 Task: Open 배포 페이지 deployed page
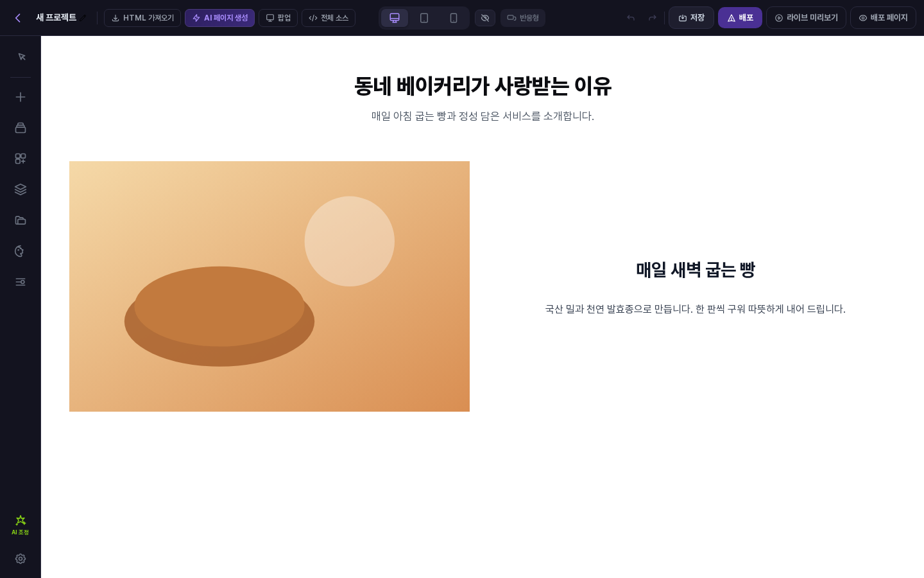(x=884, y=18)
